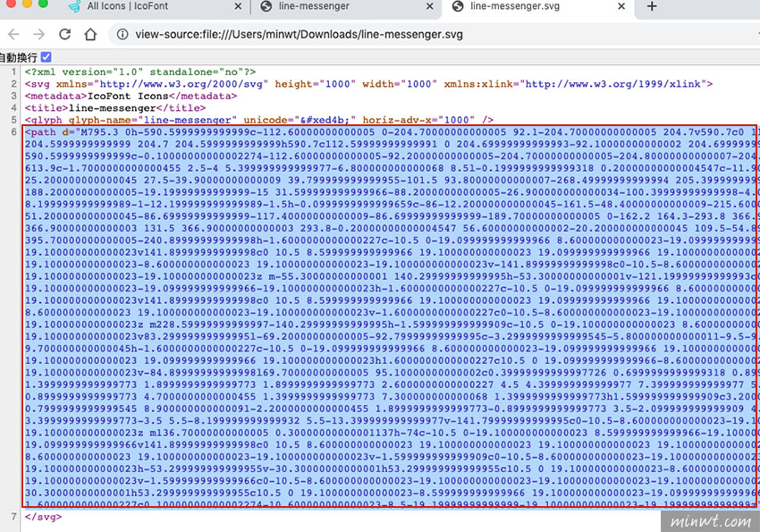This screenshot has height=532, width=760.
Task: Close the line-messenger.svg tab
Action: click(x=621, y=6)
